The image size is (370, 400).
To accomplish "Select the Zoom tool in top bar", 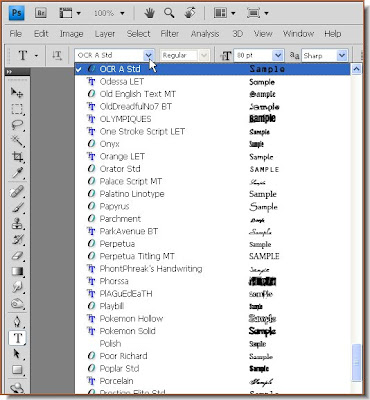I will (169, 13).
